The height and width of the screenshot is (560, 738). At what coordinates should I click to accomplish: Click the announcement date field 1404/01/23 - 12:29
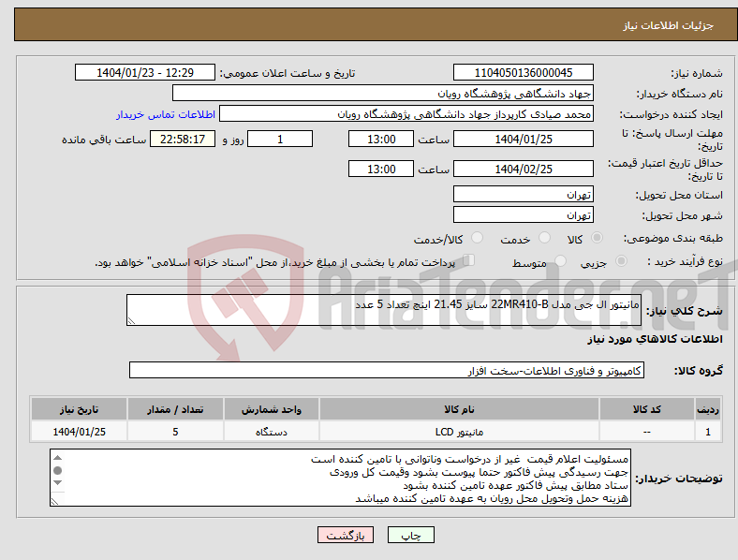[145, 72]
